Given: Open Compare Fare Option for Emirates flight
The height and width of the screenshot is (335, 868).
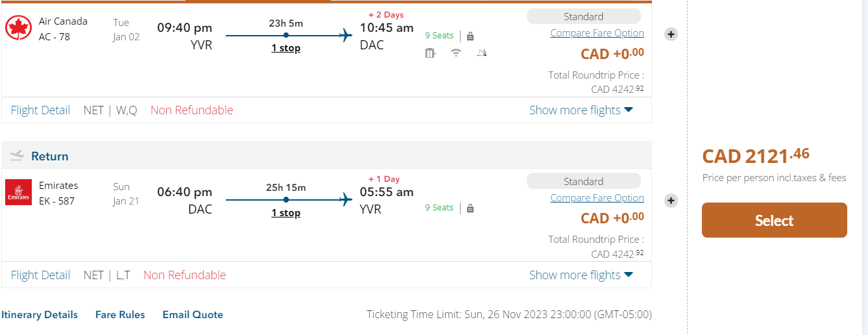Looking at the screenshot, I should coord(597,198).
